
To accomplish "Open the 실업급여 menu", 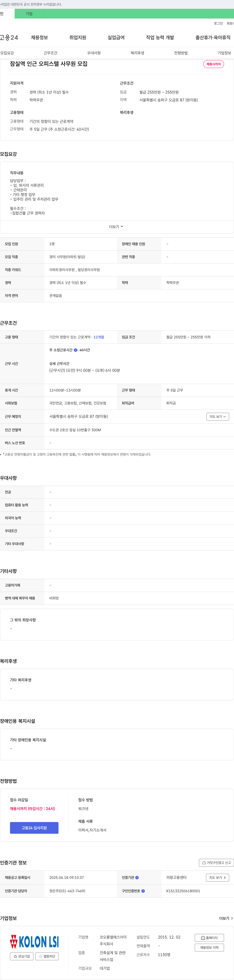I will pyautogui.click(x=116, y=38).
